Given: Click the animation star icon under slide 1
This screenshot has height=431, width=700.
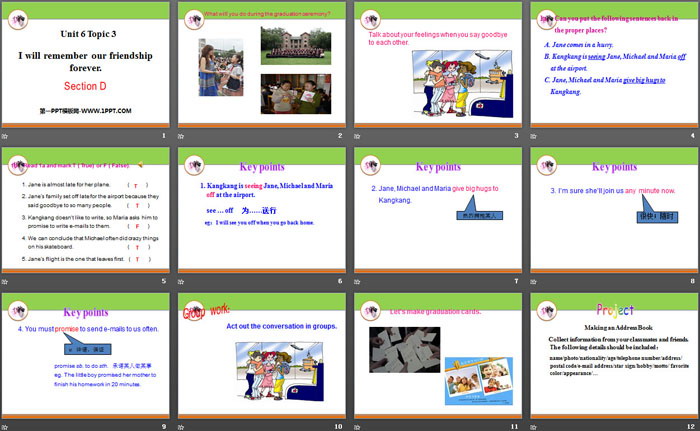Looking at the screenshot, I should point(5,136).
